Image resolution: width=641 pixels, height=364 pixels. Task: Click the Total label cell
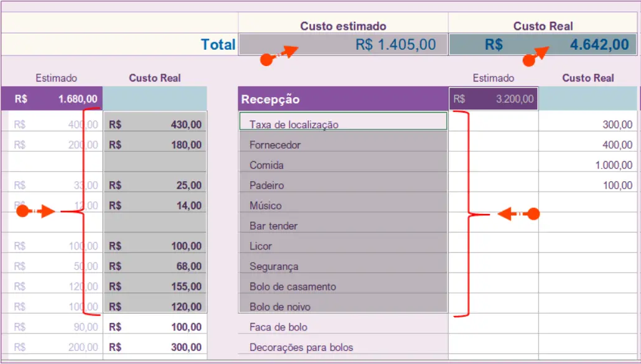click(218, 44)
